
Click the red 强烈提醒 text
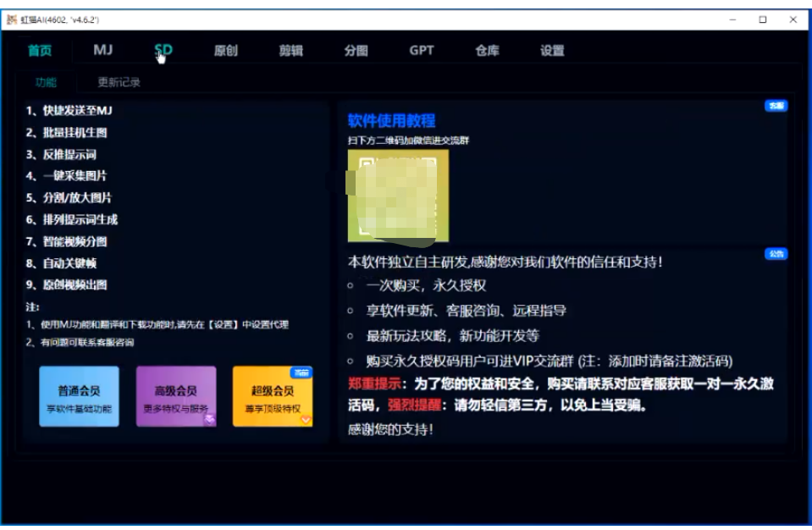coord(415,405)
